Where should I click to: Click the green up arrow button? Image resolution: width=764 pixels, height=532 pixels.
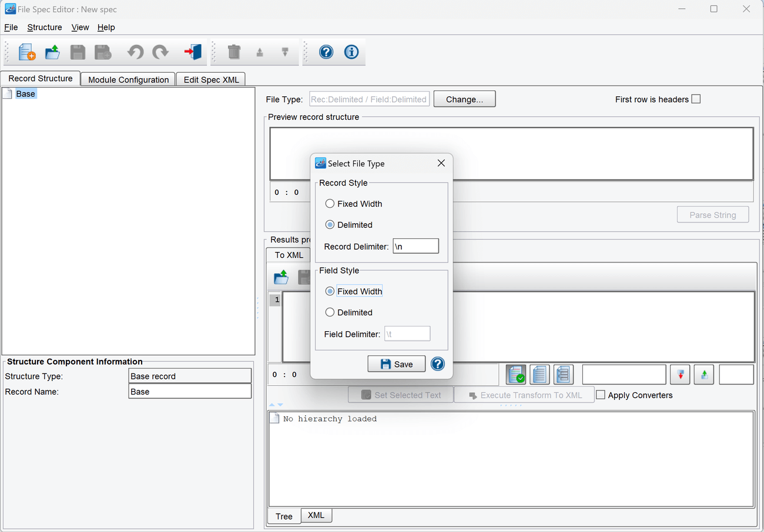(704, 374)
